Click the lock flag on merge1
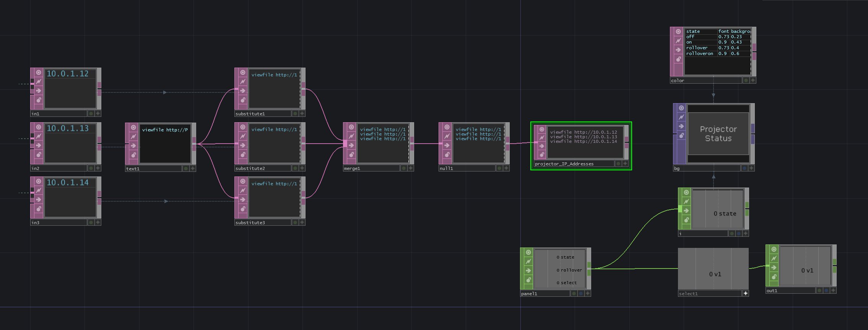The image size is (868, 330). (x=351, y=155)
